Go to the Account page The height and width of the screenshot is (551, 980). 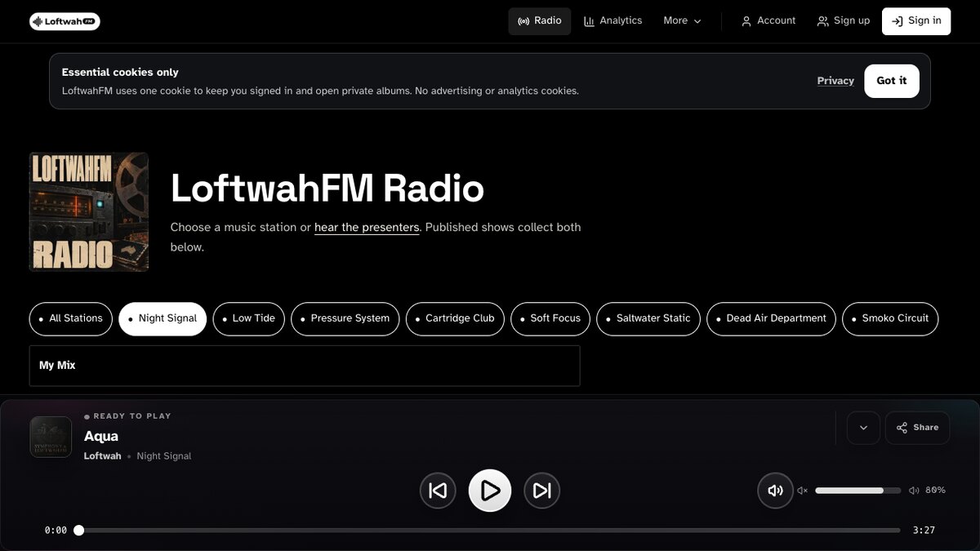(768, 21)
